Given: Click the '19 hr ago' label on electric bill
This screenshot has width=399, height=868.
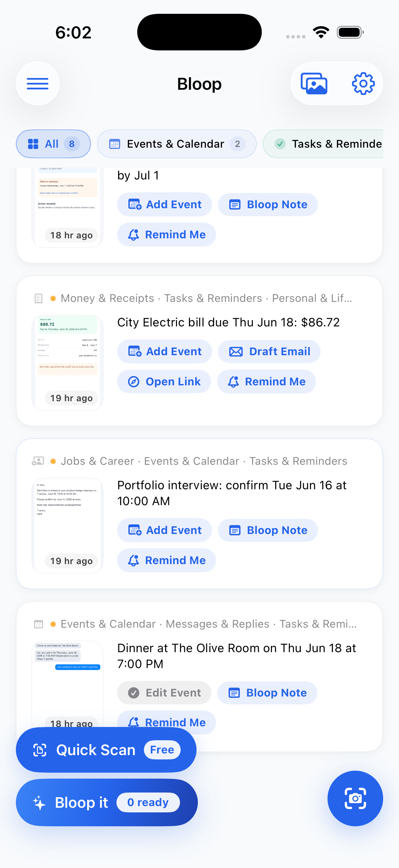Looking at the screenshot, I should coord(71,398).
